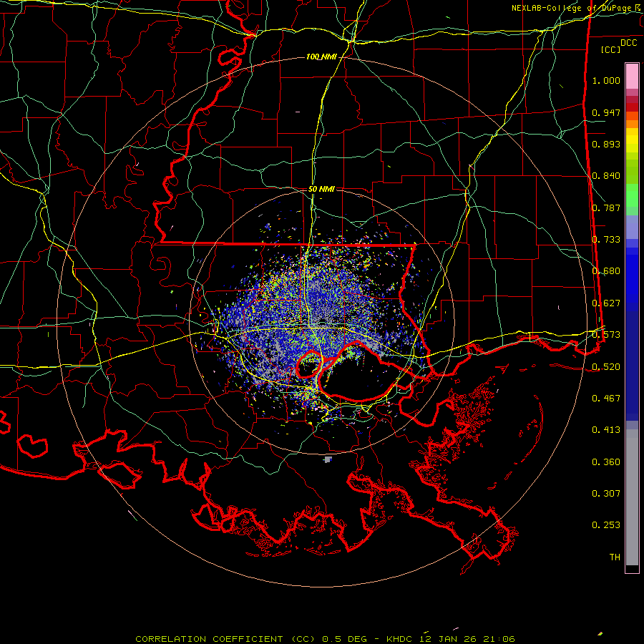Click the NEXLAB-College of DuPage credit text
Viewport: 644px width, 644px height.
coord(571,8)
